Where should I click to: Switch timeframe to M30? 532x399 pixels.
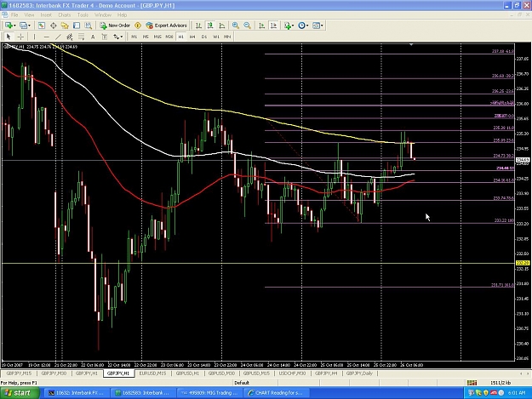click(169, 37)
